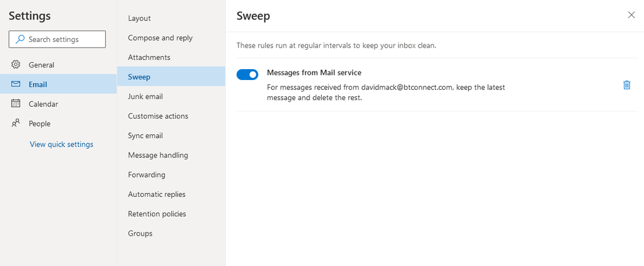Focus the Search settings field
644x266 pixels.
point(64,39)
